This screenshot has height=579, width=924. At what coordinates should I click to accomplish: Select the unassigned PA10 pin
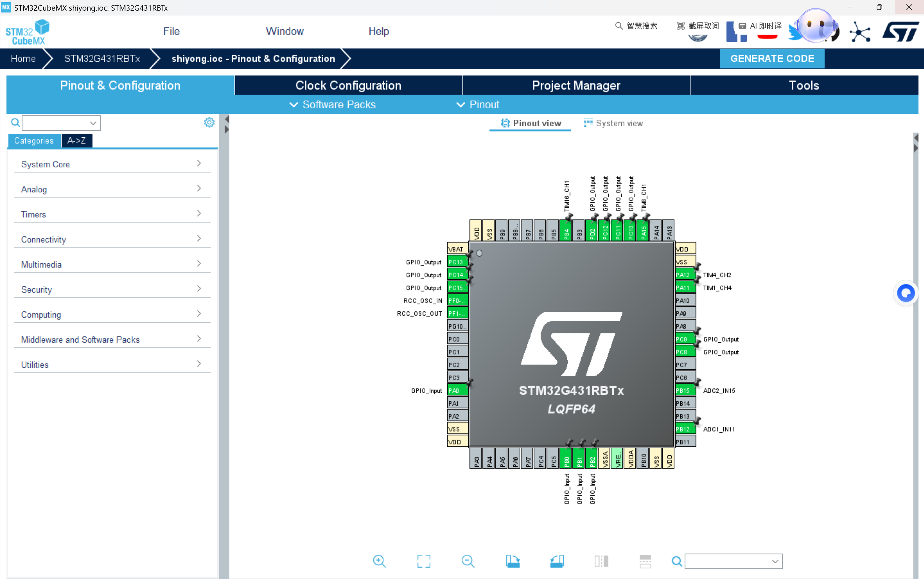[685, 301]
